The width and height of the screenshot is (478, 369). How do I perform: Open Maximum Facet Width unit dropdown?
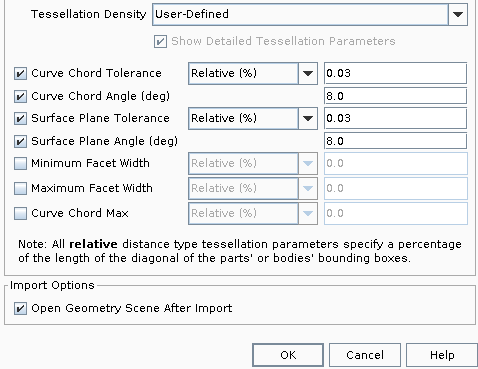[253, 188]
